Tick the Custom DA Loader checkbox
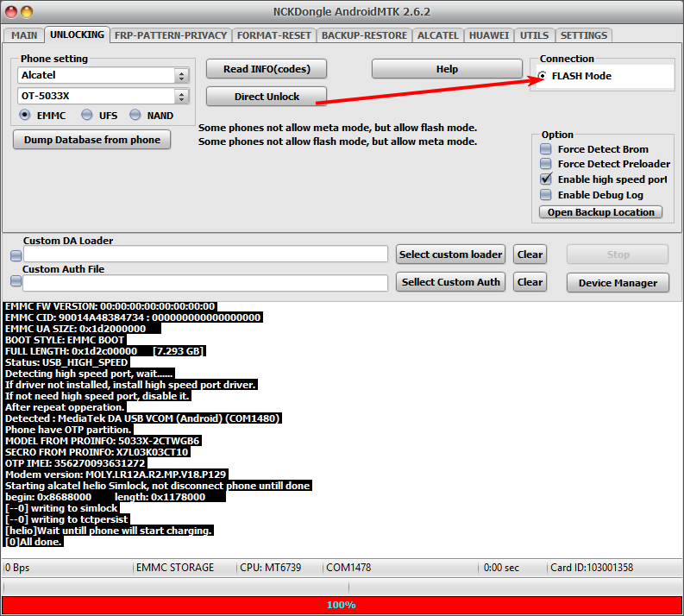Screen dimensions: 684x616 (x=16, y=255)
